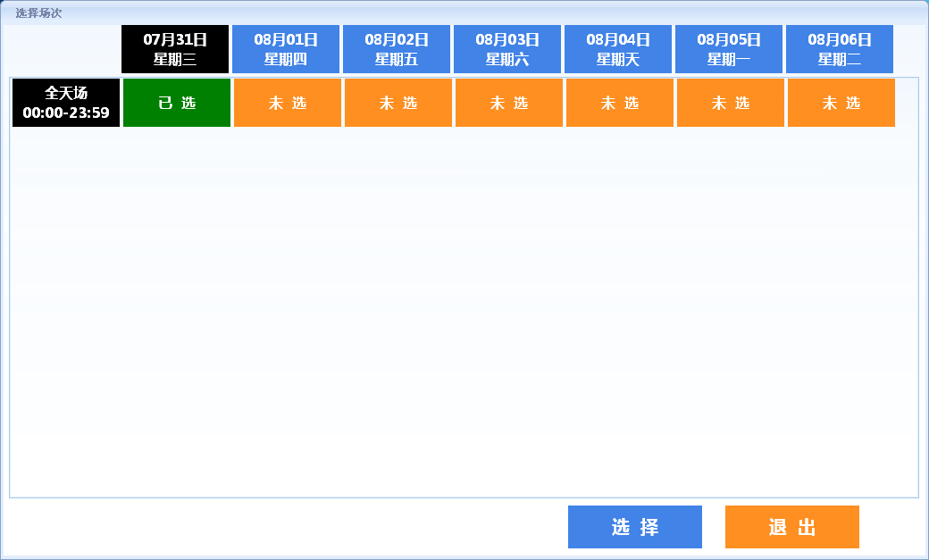
Task: Choose the 08月03日 星期六 date header
Action: coord(507,49)
